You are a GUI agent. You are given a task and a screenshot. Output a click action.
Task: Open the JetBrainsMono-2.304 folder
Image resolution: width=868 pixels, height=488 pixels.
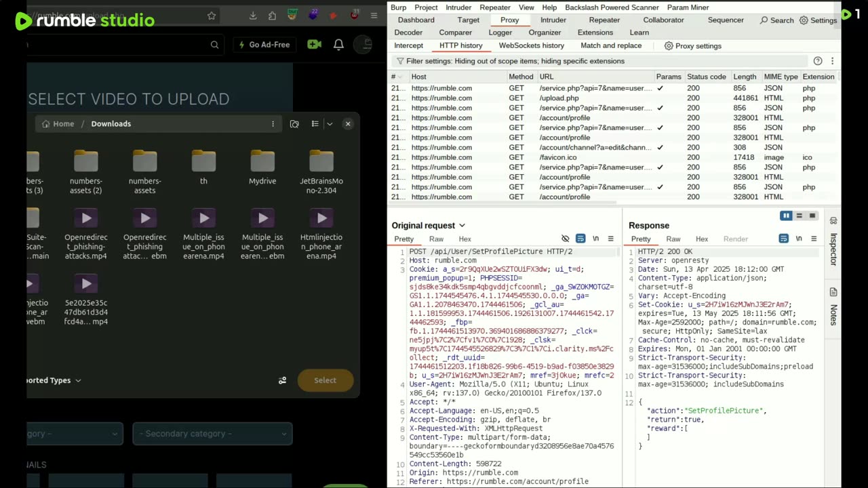coord(321,171)
